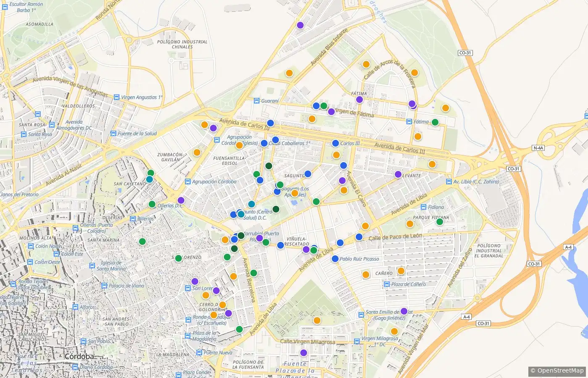Click the blue marker beside Carlos III label
Viewport: 588px width, 378px height.
pos(336,143)
